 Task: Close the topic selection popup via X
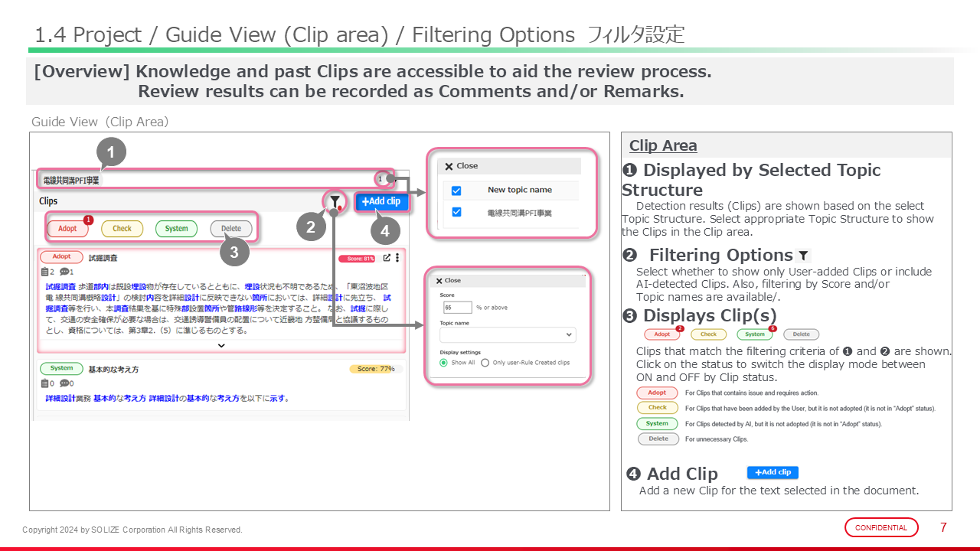(x=449, y=166)
